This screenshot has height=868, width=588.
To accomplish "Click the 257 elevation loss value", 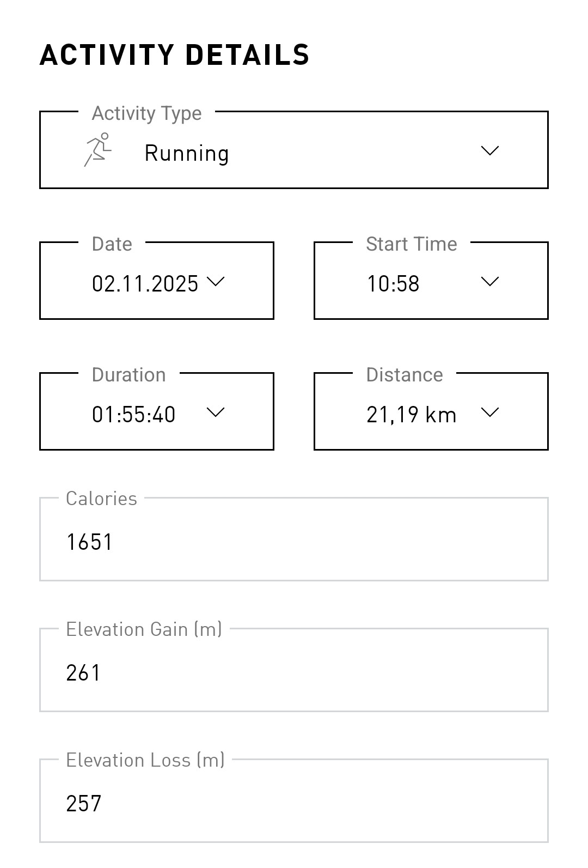I will pos(84,804).
